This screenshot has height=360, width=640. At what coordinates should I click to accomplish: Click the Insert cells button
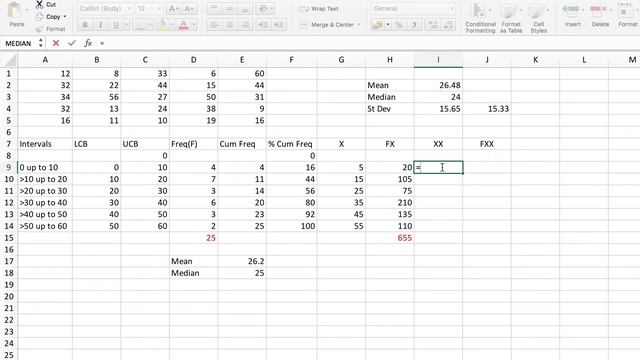point(572,15)
